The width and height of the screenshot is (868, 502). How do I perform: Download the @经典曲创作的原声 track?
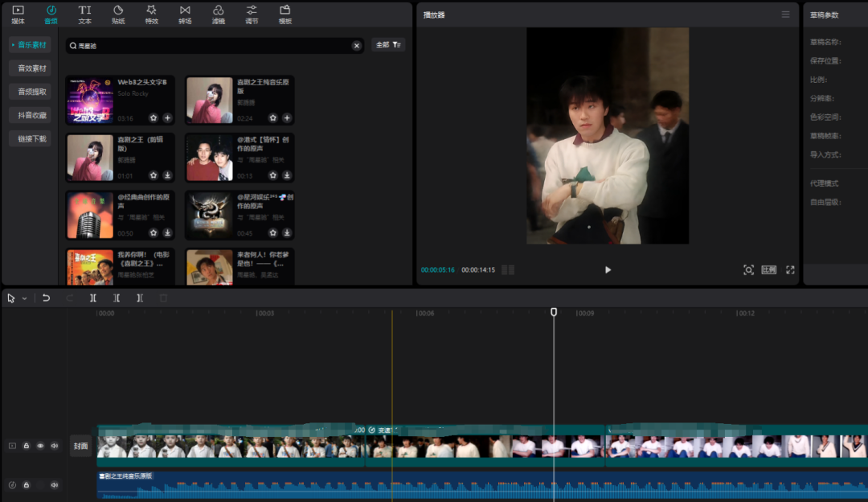coord(167,232)
